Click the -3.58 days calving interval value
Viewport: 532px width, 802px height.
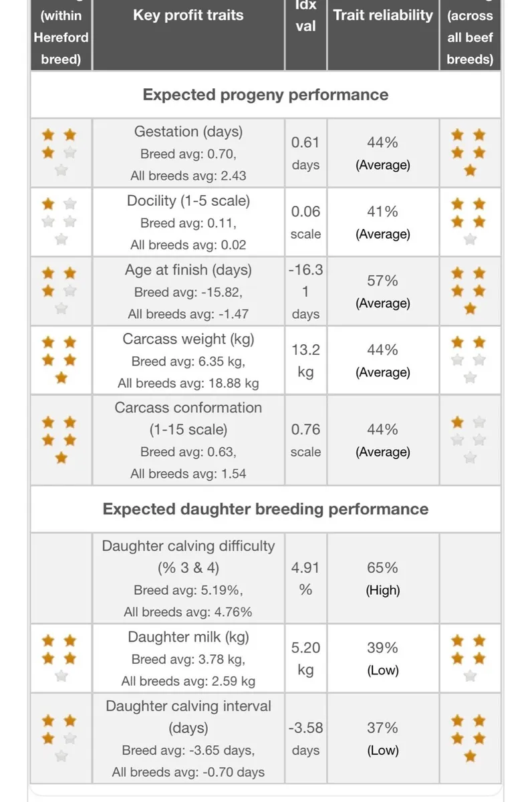305,739
